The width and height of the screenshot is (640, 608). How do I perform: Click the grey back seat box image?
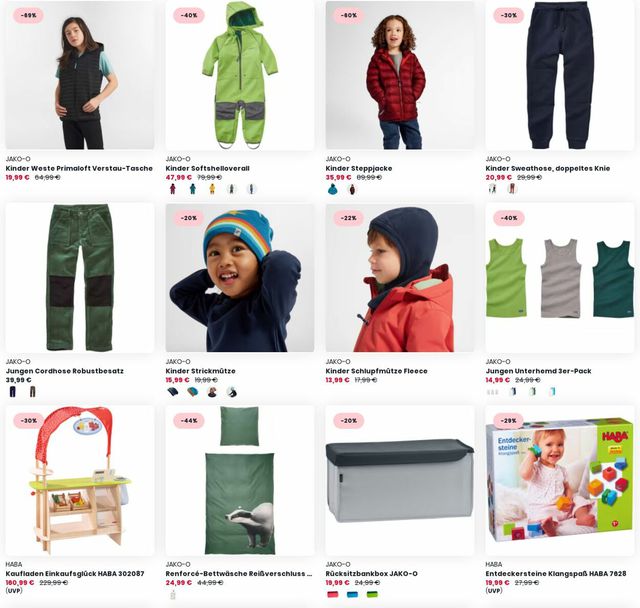point(400,481)
